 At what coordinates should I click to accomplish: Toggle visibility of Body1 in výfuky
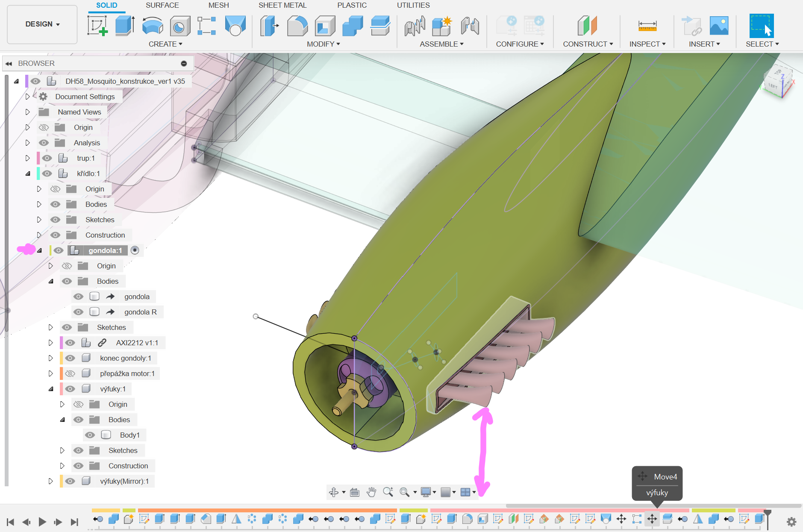click(90, 435)
